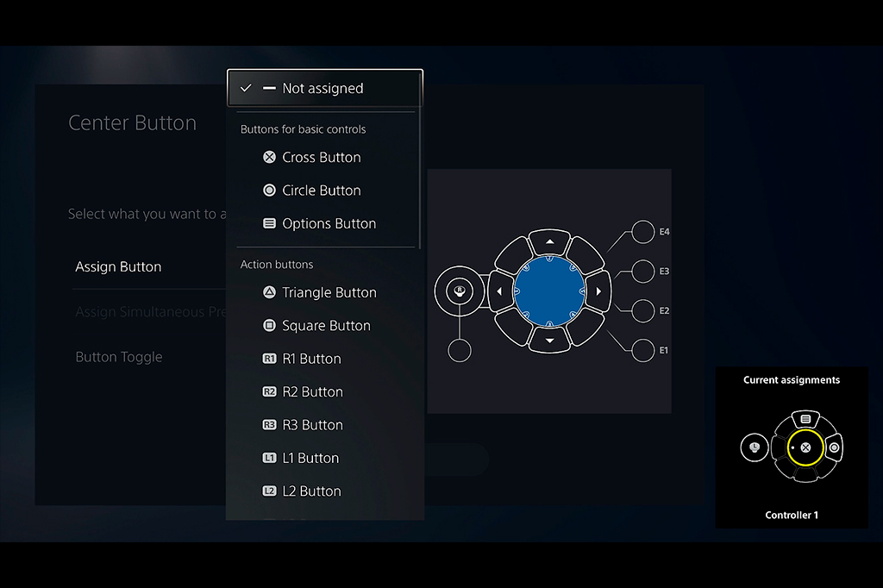The width and height of the screenshot is (883, 588).
Task: Click the E4 expansion port circle
Action: point(643,232)
